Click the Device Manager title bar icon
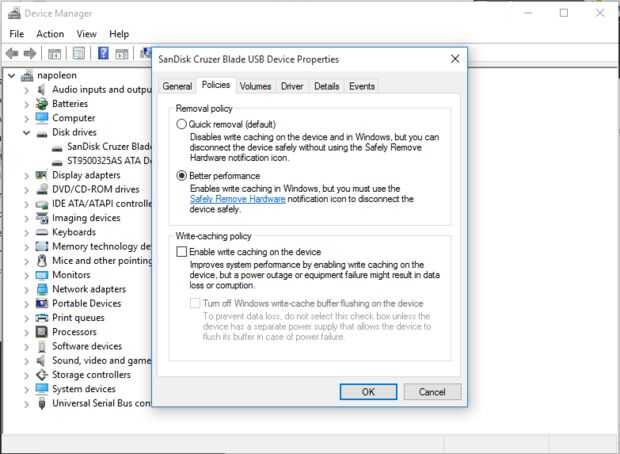 [14, 13]
